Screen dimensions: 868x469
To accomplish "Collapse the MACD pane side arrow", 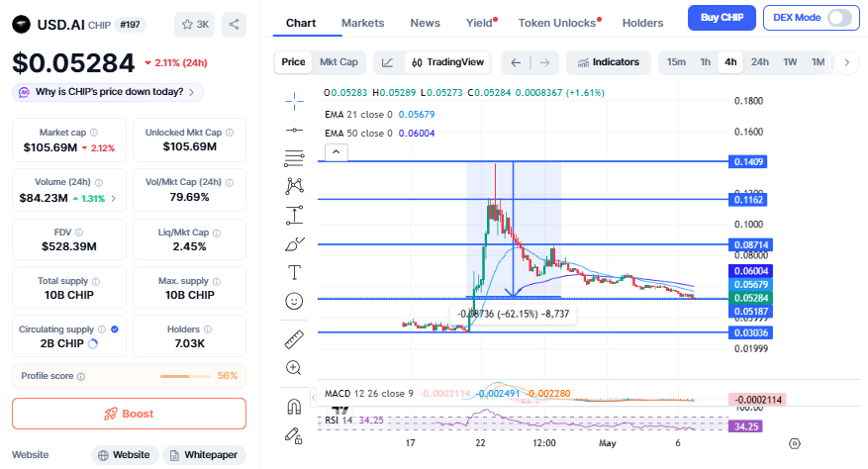I will click(313, 397).
